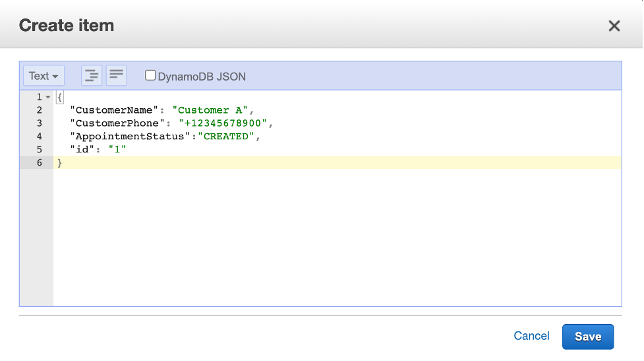Click the compact JSON formatting icon

pos(116,76)
